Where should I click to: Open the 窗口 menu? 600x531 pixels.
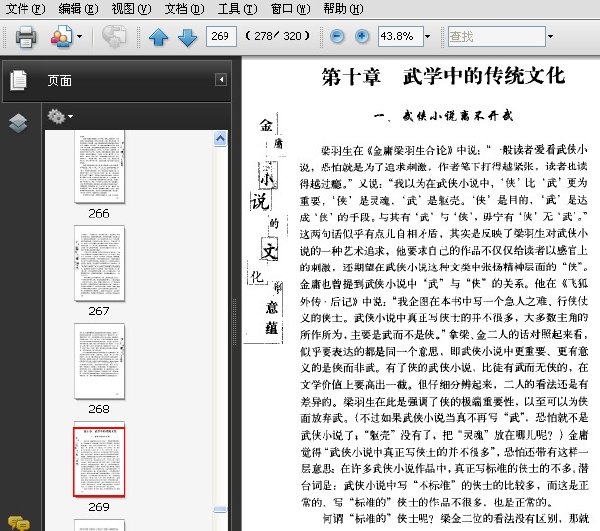pos(290,8)
